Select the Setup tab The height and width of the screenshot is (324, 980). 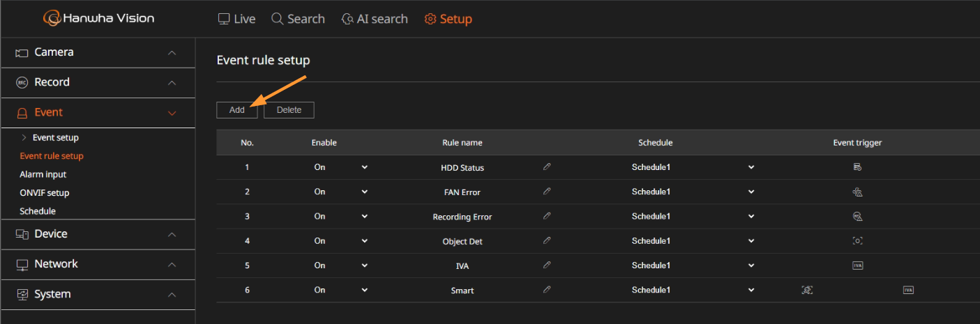448,19
